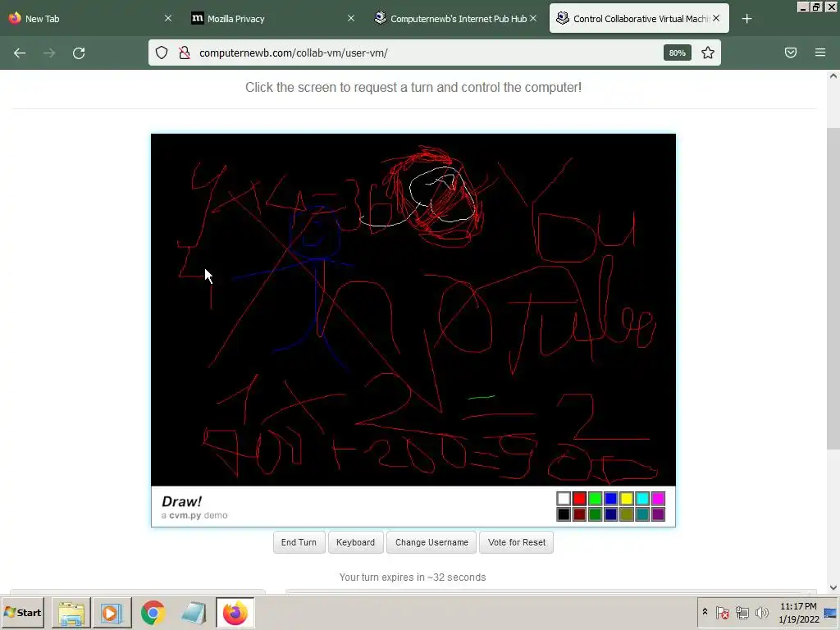Click the disabled forward navigation arrow
This screenshot has height=630, width=840.
(x=49, y=53)
